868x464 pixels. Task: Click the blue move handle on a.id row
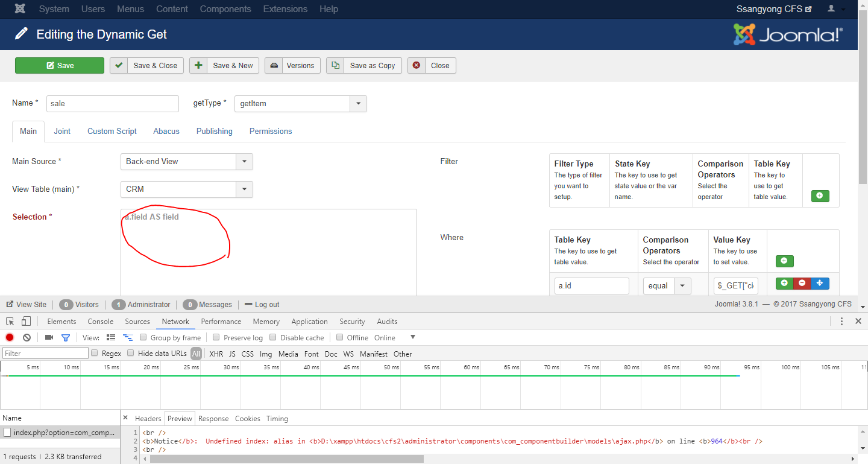820,284
